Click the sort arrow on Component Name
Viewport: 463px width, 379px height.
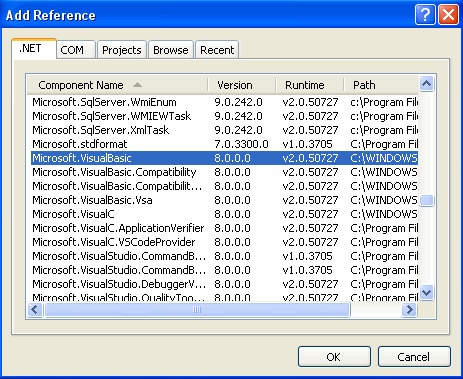point(137,85)
